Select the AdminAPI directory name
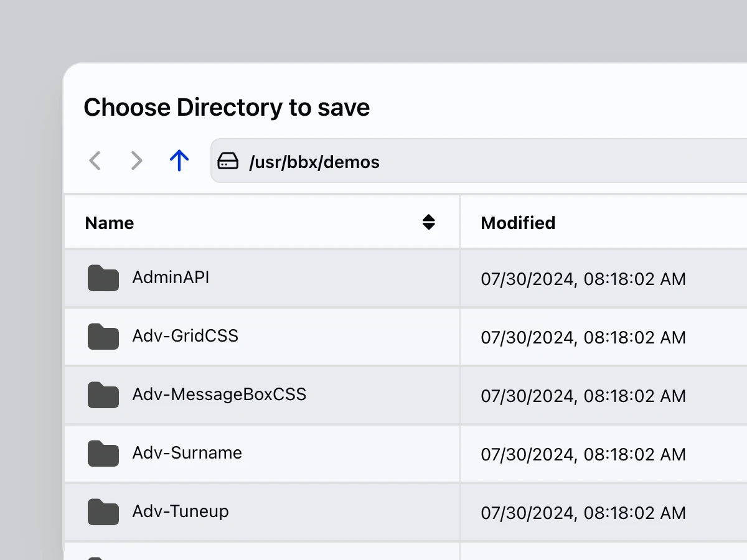This screenshot has height=560, width=747. 171,278
